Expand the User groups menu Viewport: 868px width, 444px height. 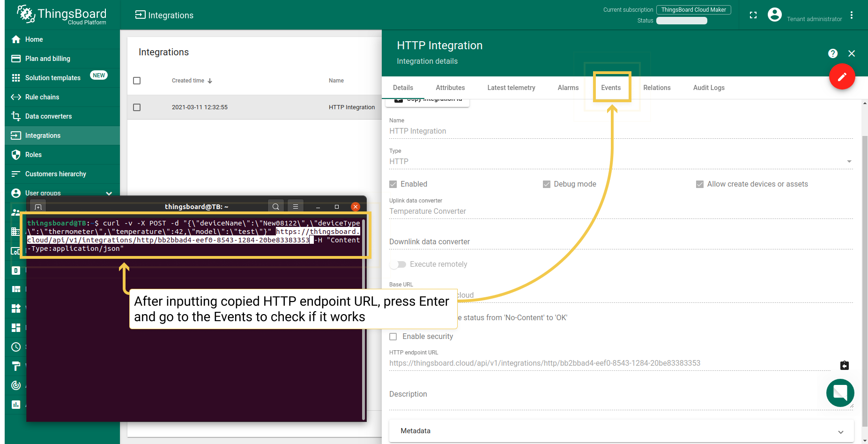point(62,193)
